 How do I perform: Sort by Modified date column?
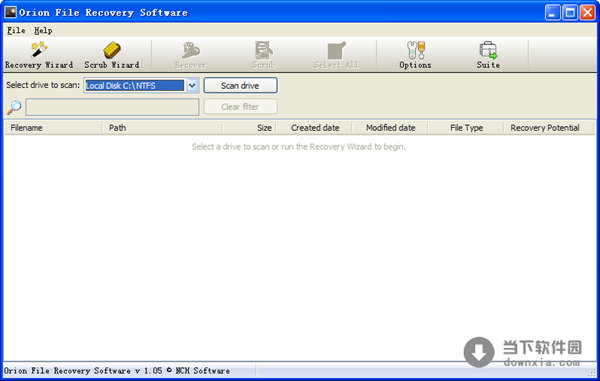(390, 128)
